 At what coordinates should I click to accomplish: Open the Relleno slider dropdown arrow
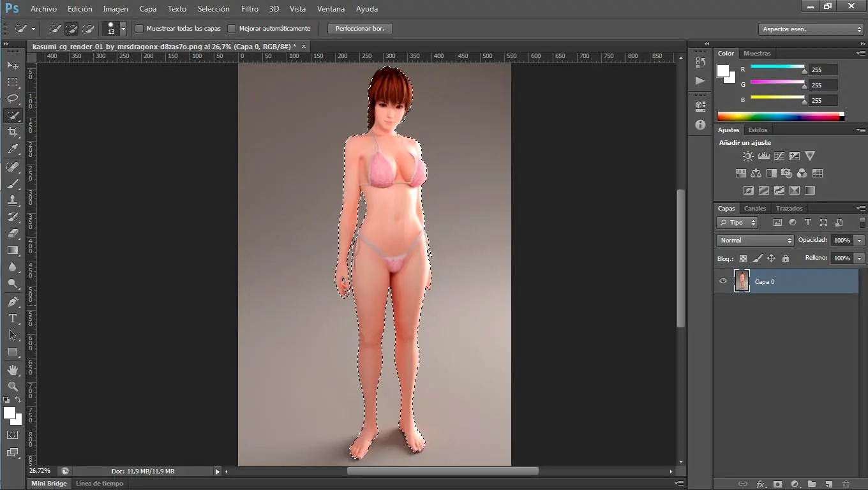pyautogui.click(x=860, y=258)
